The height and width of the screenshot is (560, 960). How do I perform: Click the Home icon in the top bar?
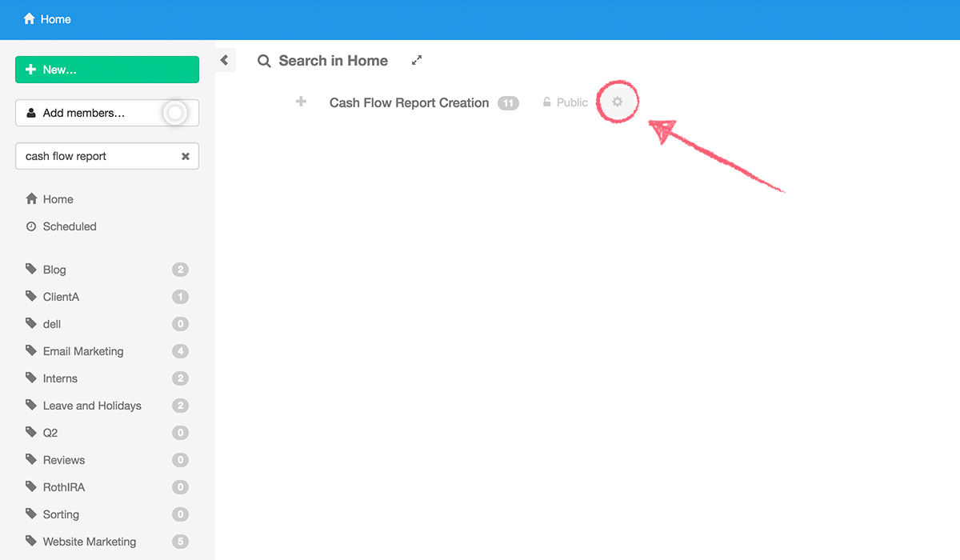(30, 18)
